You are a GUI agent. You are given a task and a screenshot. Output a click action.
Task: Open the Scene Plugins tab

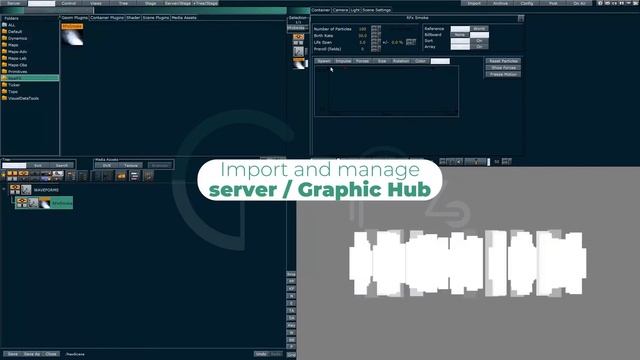tap(156, 18)
